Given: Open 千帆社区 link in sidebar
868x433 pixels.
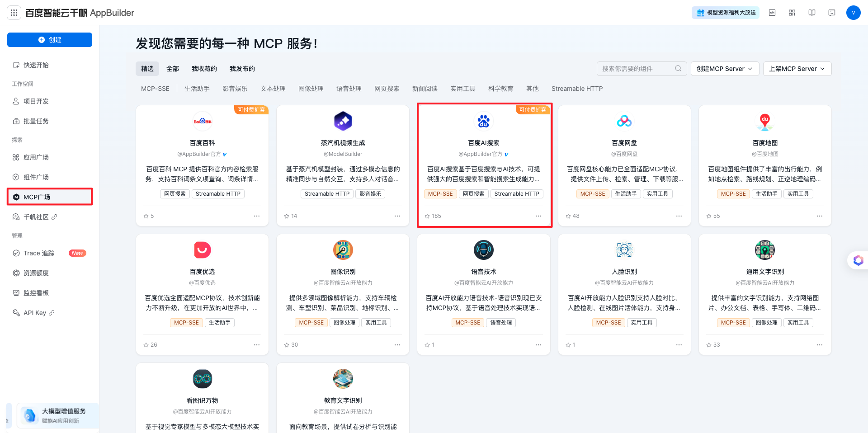Looking at the screenshot, I should pyautogui.click(x=36, y=217).
